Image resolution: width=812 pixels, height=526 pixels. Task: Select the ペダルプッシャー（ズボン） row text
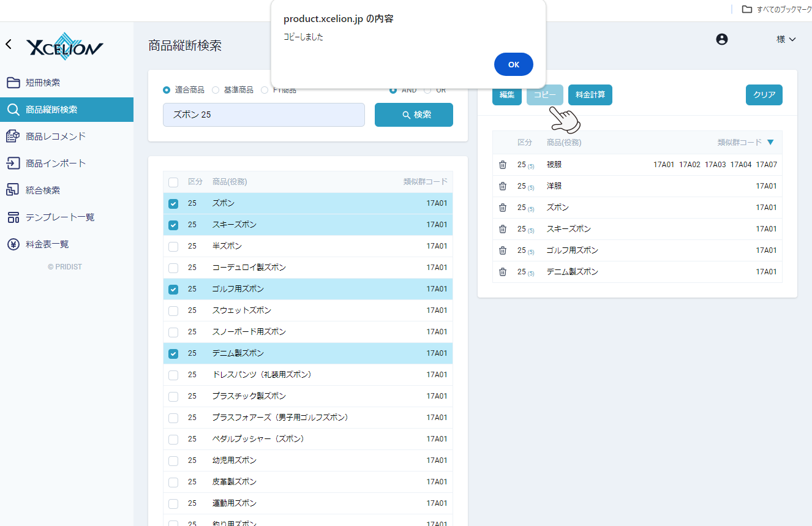coord(258,439)
